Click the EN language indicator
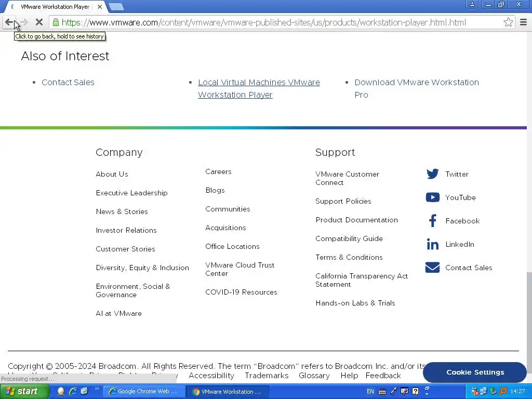The height and width of the screenshot is (399, 532). pos(370,392)
